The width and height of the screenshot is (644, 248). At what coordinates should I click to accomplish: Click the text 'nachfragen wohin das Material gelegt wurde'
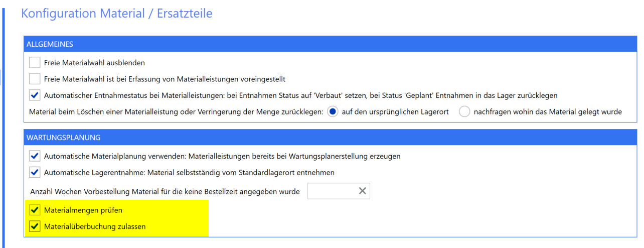548,112
